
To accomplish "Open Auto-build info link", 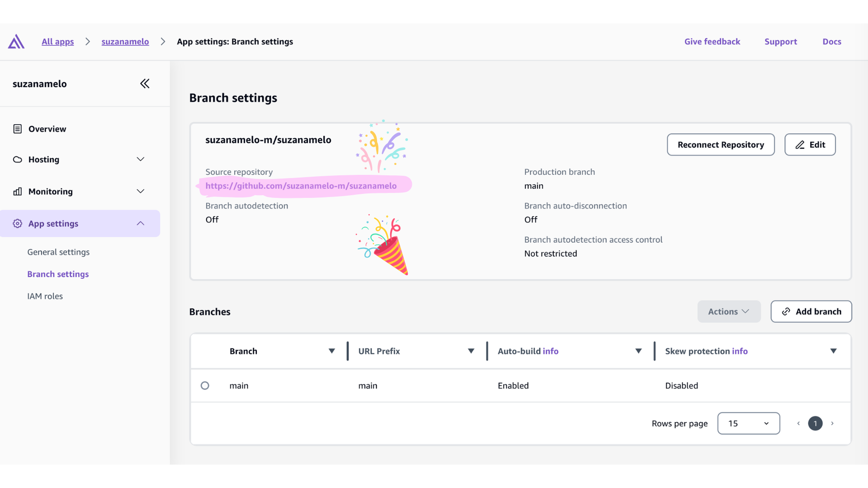I will (551, 351).
